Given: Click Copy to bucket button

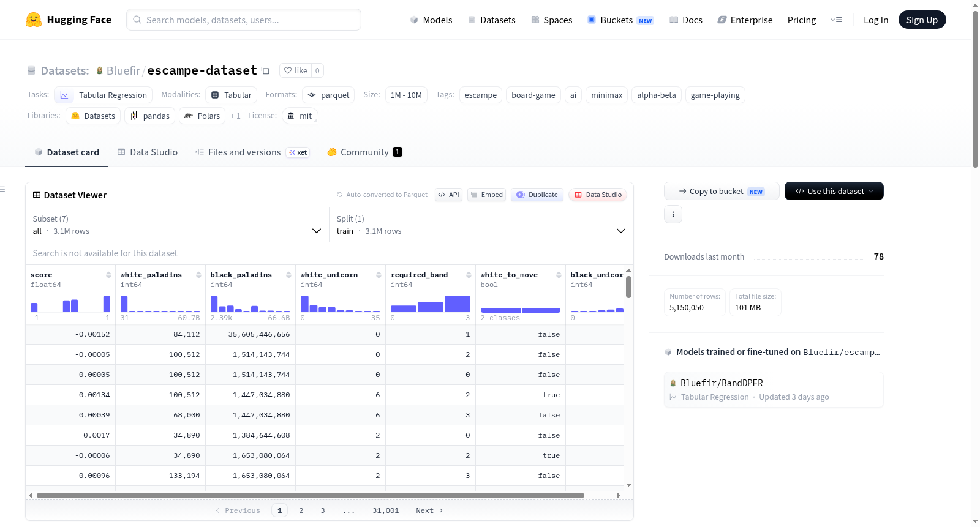Looking at the screenshot, I should (722, 191).
